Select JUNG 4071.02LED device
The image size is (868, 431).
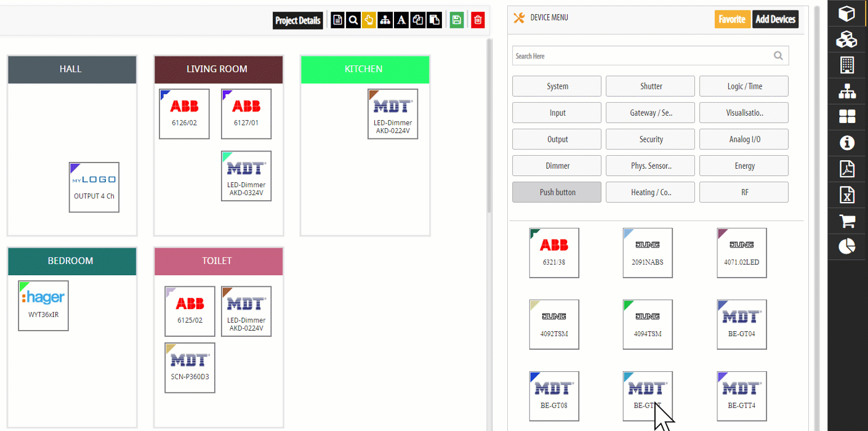(742, 253)
